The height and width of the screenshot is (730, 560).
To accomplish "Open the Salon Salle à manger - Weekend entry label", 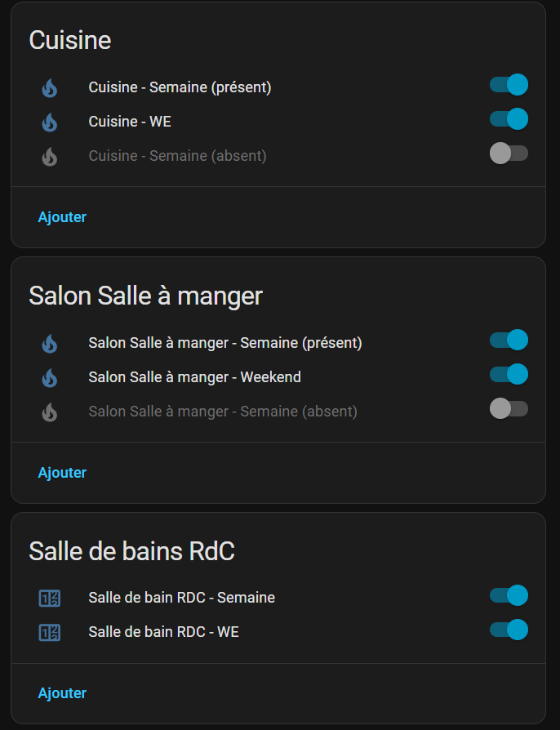I will click(194, 377).
